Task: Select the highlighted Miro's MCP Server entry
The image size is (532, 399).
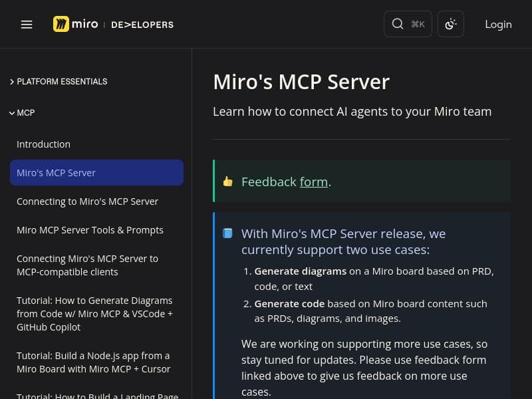Action: [57, 172]
